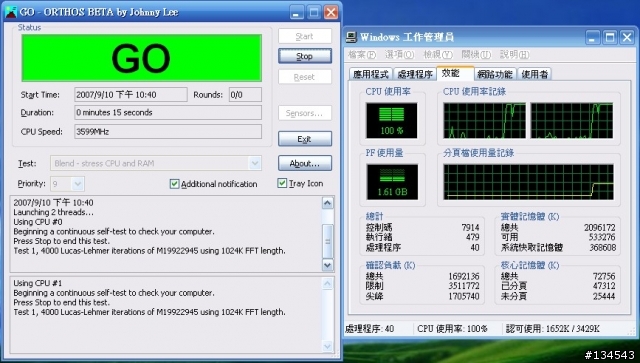Click the first CPU usage history graph

pos(484,120)
